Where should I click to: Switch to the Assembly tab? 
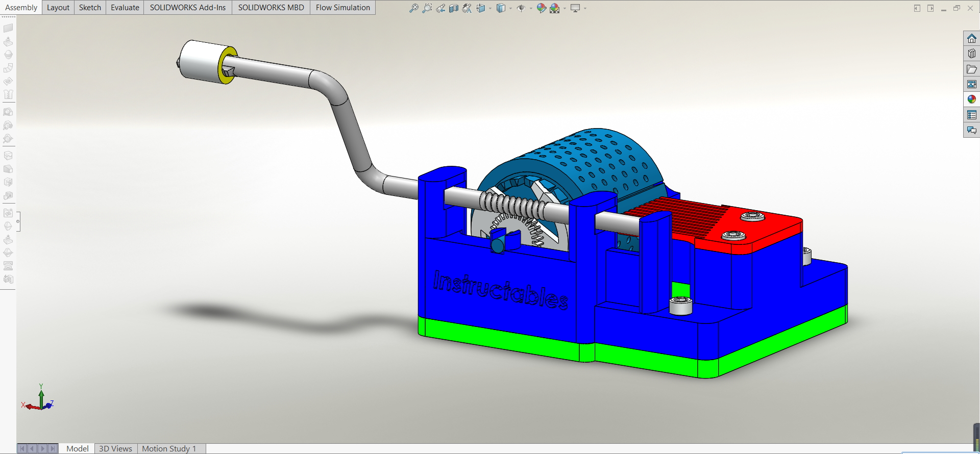point(21,8)
